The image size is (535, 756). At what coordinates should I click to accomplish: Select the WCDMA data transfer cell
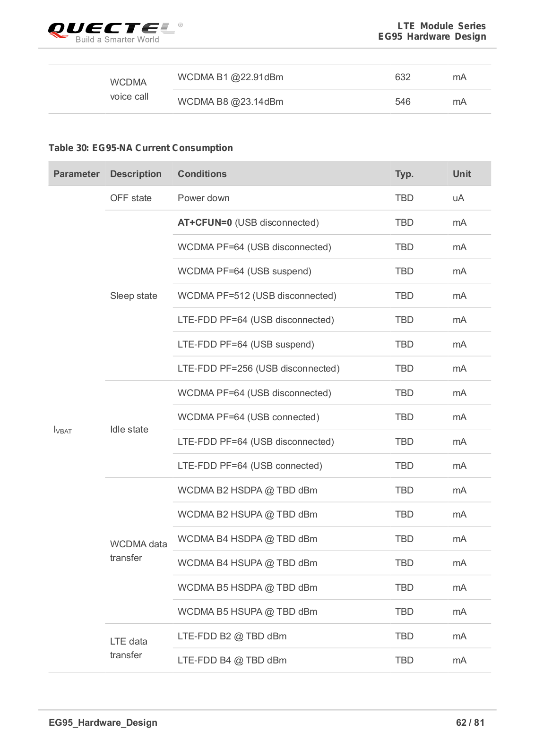tap(138, 551)
